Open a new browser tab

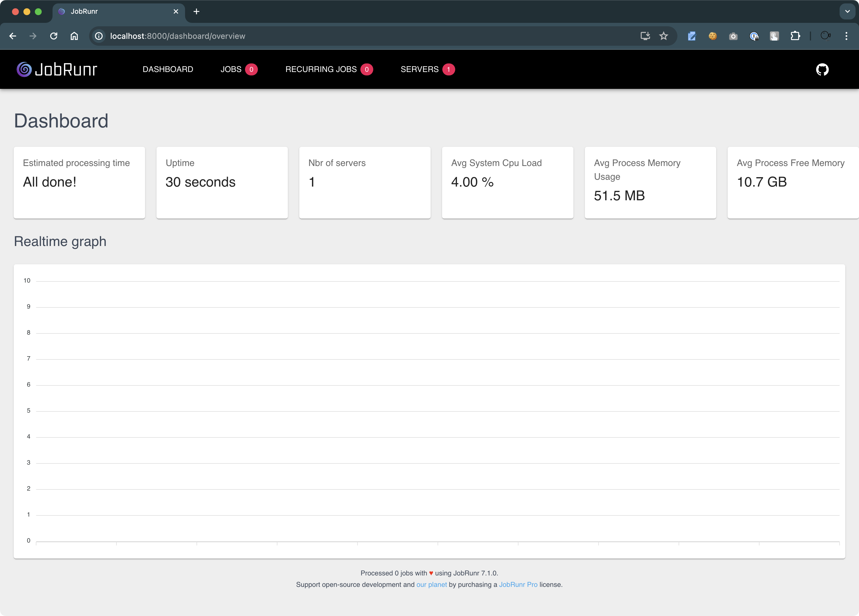coord(196,11)
